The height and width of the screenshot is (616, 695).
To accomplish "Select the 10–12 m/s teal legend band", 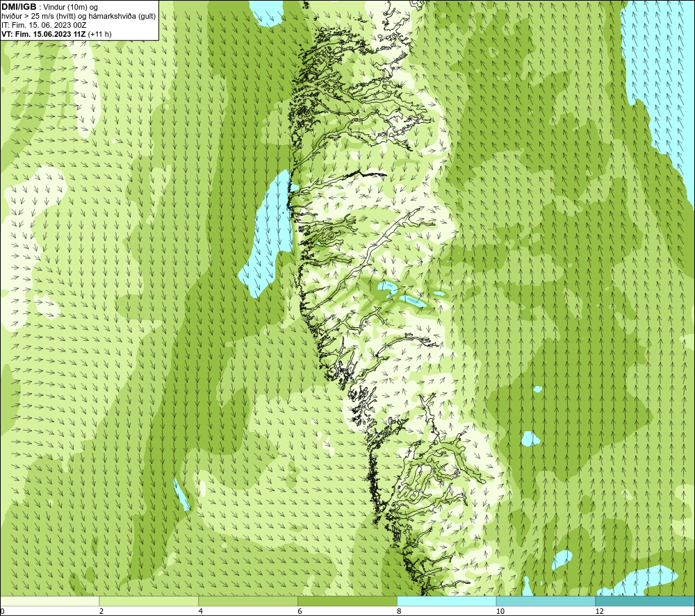I will click(546, 601).
